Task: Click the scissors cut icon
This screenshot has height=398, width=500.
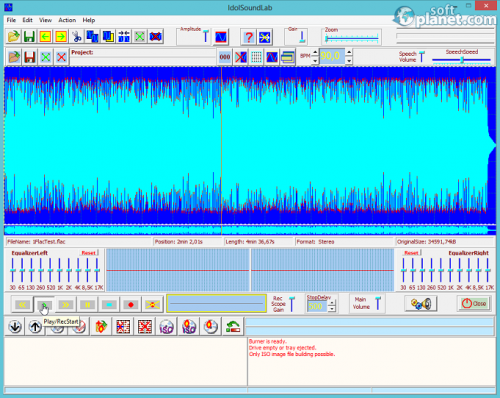Action: point(77,36)
